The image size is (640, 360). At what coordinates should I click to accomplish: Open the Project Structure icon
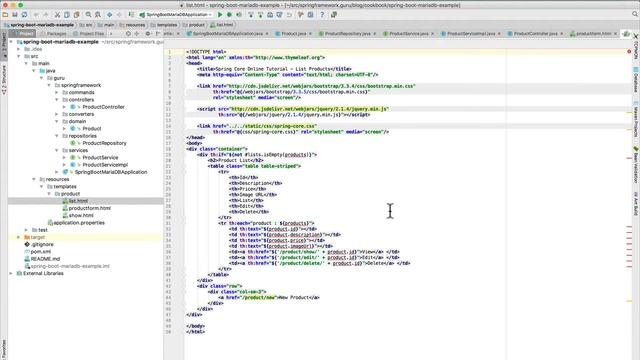(x=311, y=15)
